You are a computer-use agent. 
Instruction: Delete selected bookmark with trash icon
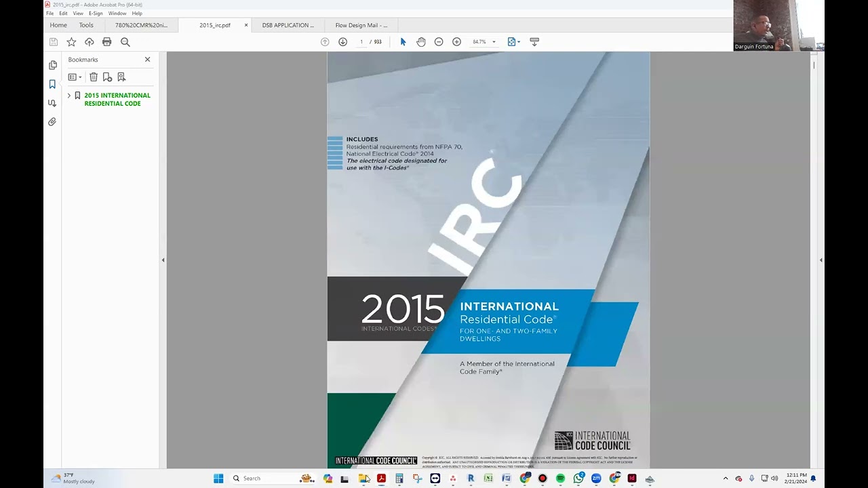pos(94,77)
